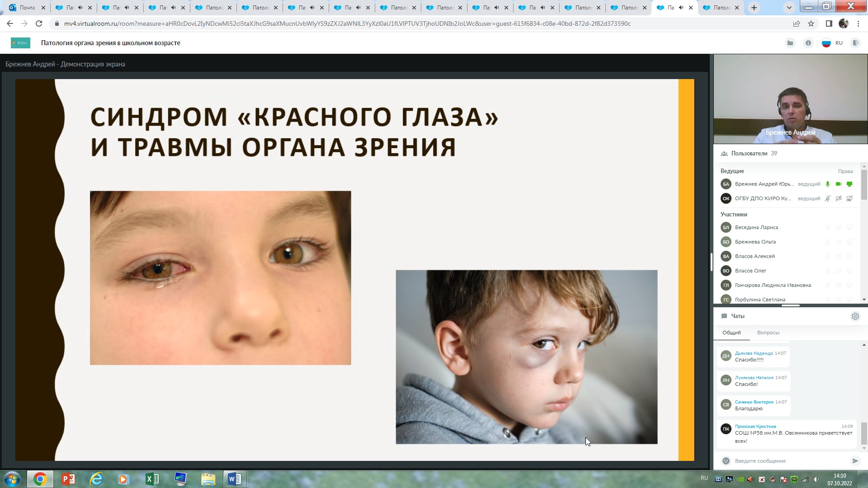This screenshot has width=868, height=488.
Task: Bookmark this page with the star icon
Action: [811, 23]
